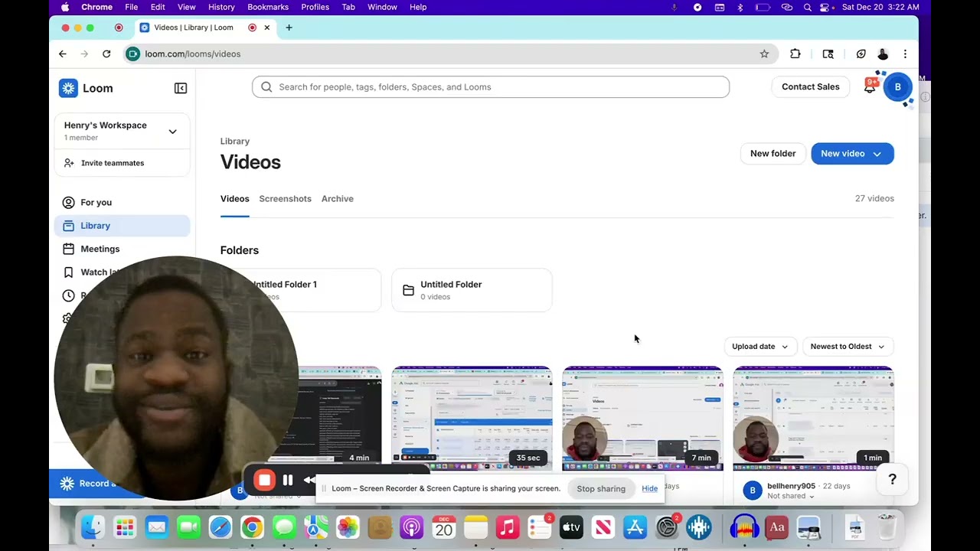
Task: Open the Bookmarks menu
Action: pyautogui.click(x=268, y=7)
